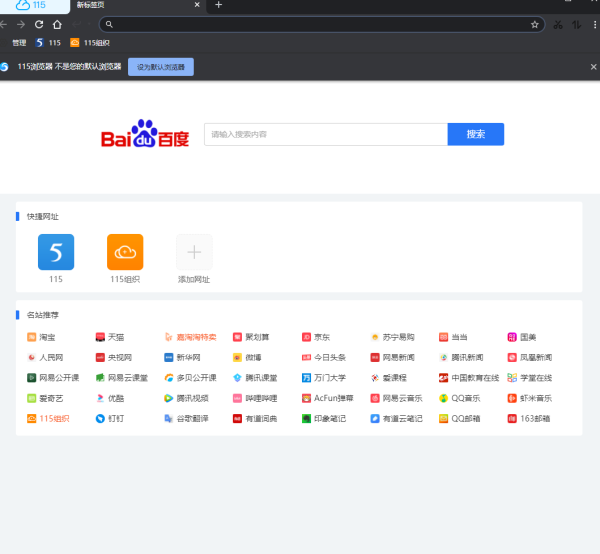600x554 pixels.
Task: Open the orange 115组织 quick-link tile
Action: pos(125,252)
